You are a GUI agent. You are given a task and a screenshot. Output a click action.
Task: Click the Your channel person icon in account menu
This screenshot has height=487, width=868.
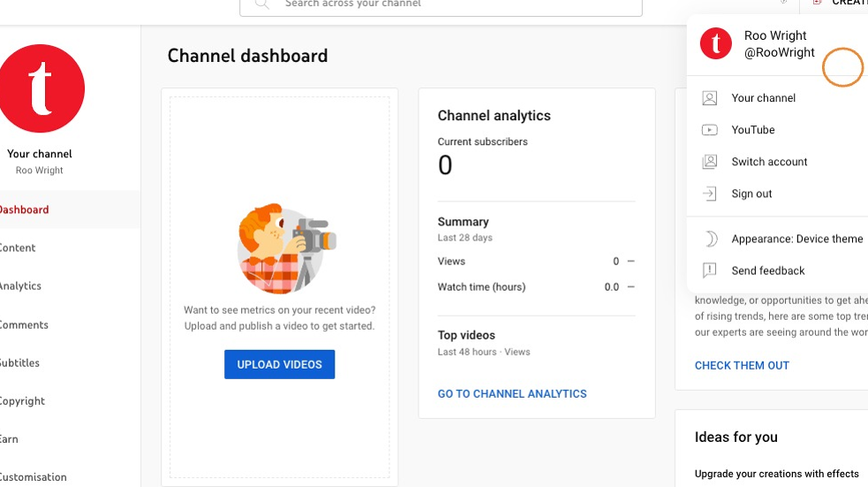coord(710,98)
